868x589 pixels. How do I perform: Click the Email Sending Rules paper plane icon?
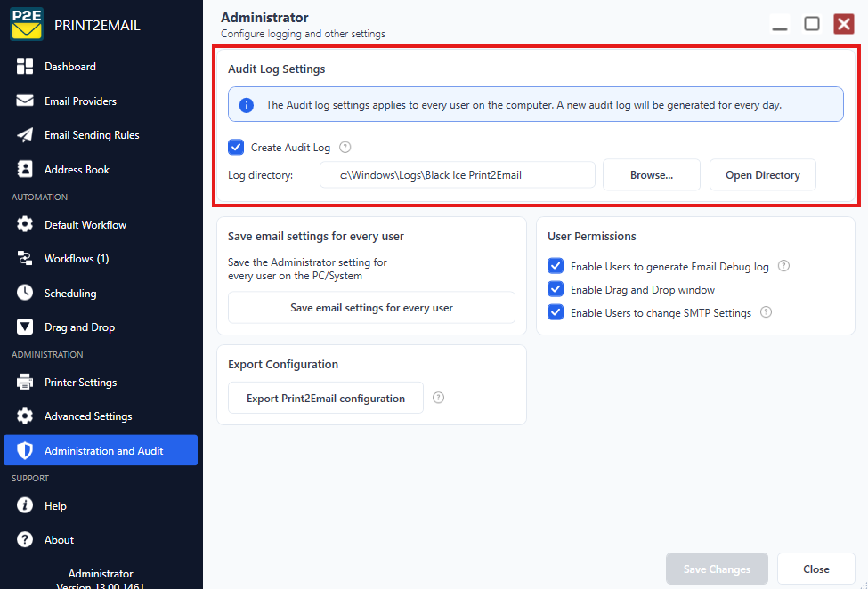click(25, 135)
